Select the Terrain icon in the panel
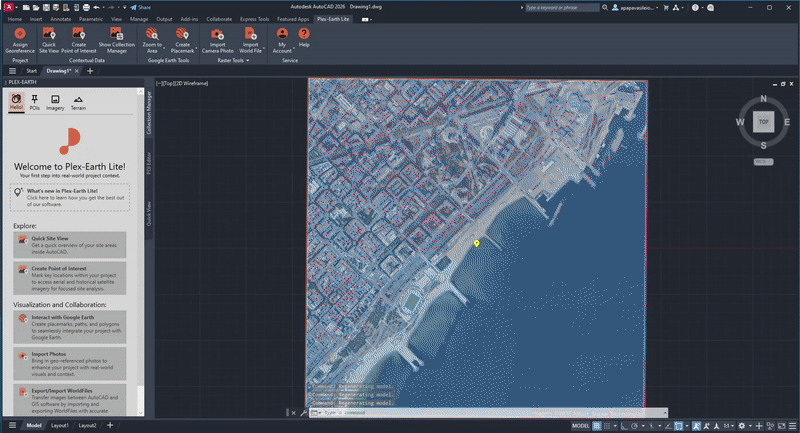 point(78,102)
